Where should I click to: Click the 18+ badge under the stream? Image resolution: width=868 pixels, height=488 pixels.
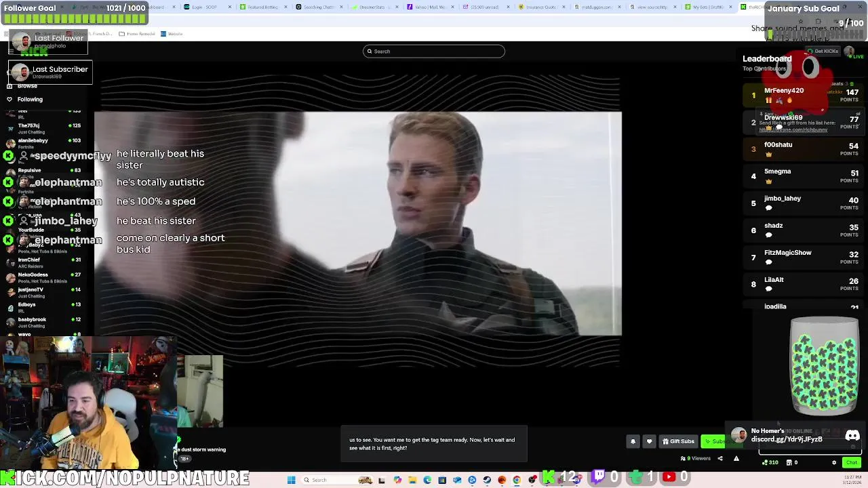[184, 459]
